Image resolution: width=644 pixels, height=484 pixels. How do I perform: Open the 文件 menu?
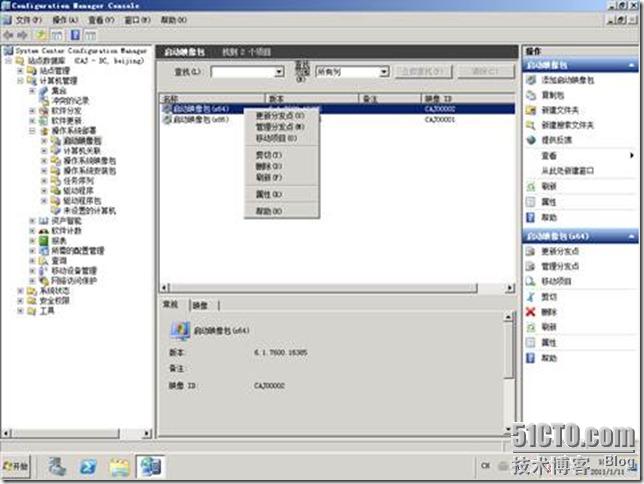[28, 20]
